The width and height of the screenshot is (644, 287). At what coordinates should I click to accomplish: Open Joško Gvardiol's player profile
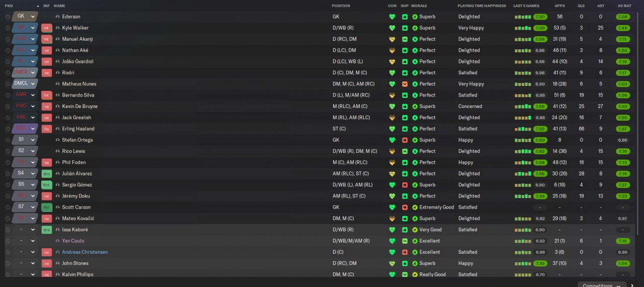tap(77, 62)
